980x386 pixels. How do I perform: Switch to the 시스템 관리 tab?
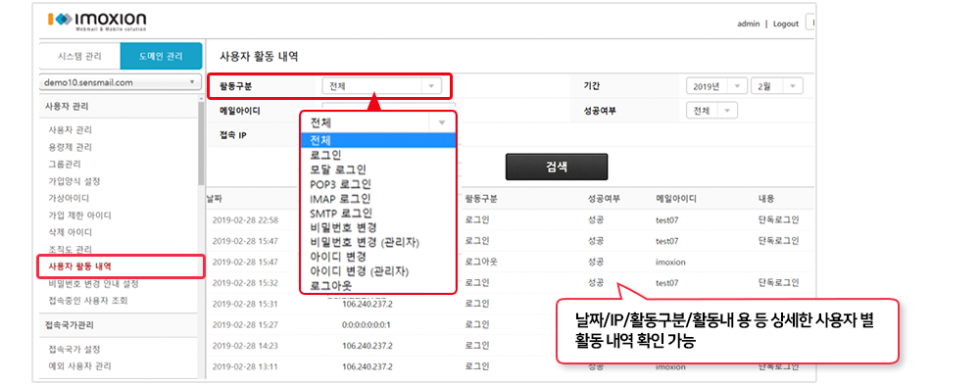pos(79,56)
